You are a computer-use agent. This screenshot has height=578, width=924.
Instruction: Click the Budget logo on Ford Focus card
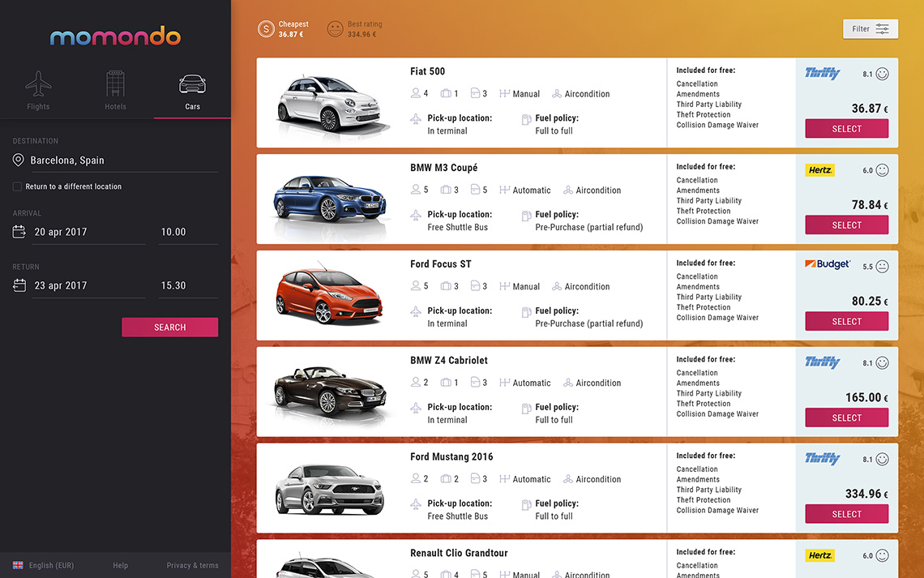click(x=828, y=264)
